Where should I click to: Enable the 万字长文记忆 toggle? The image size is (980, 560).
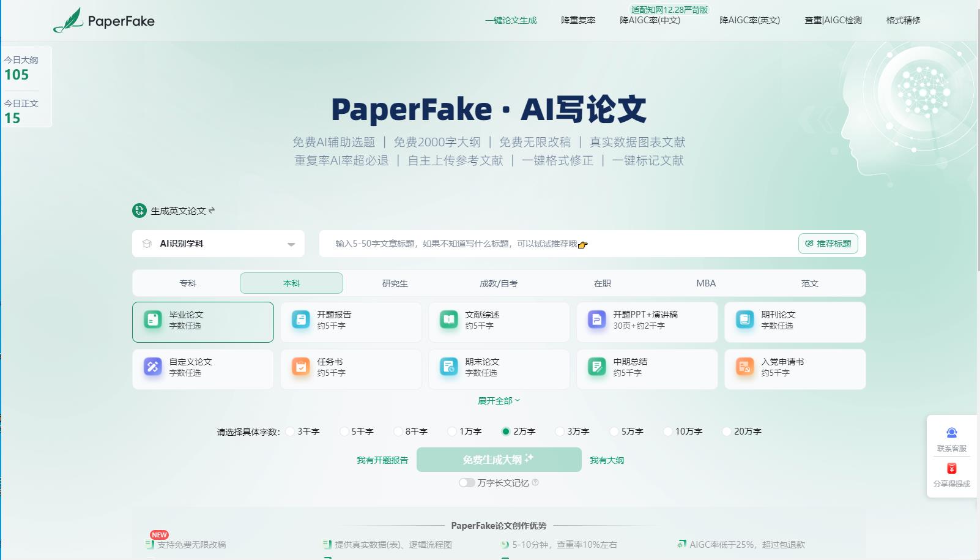(467, 483)
